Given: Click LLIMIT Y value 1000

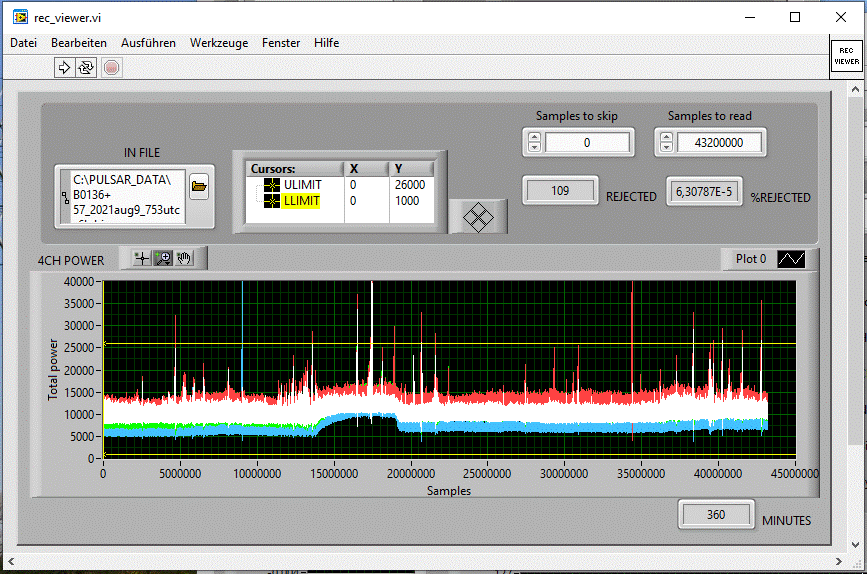Looking at the screenshot, I should (x=407, y=201).
